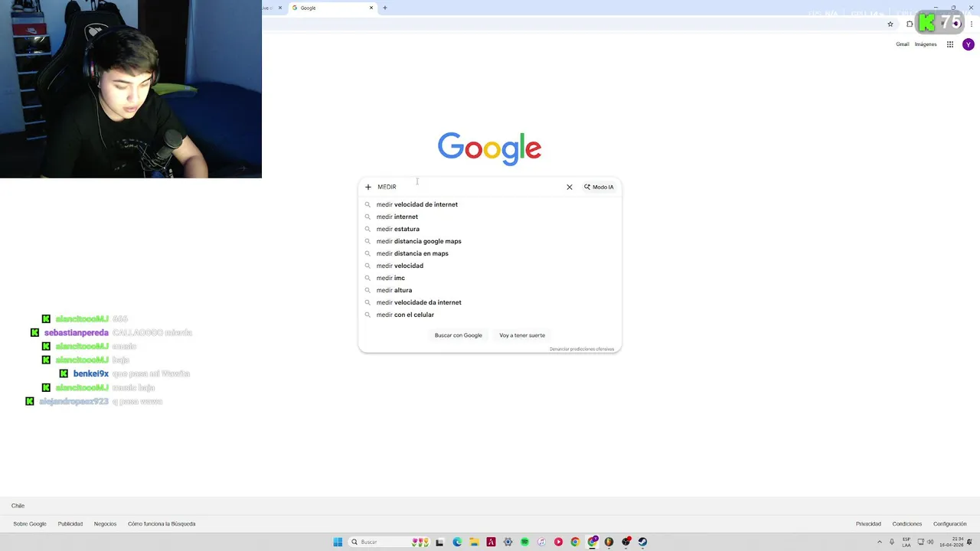The image size is (980, 551).
Task: Open the Google account avatar Y
Action: [969, 44]
